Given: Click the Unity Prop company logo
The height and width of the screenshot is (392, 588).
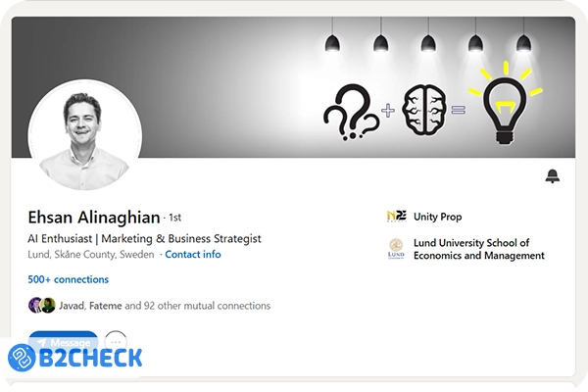Looking at the screenshot, I should click(x=396, y=217).
